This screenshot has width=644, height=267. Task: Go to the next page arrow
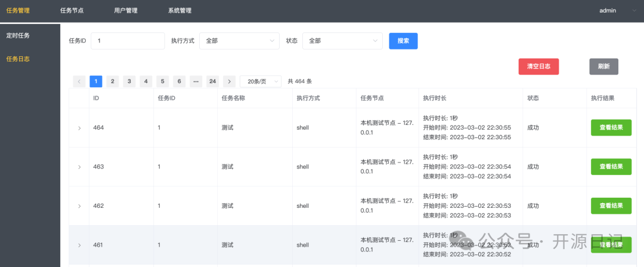[x=229, y=81]
